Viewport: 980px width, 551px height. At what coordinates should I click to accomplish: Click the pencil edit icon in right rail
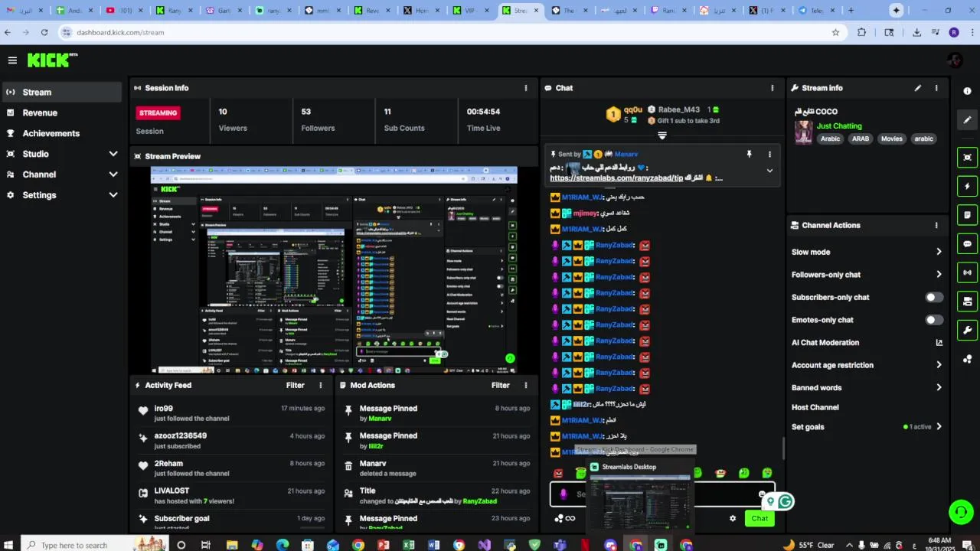pos(968,119)
